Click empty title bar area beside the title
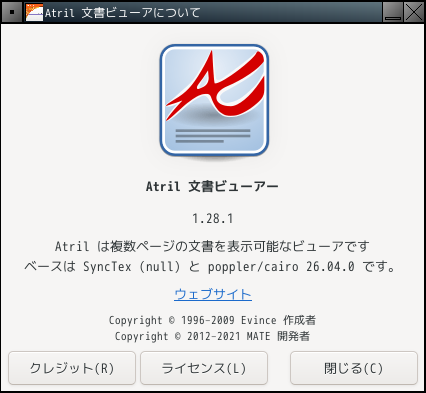The image size is (426, 393). (x=290, y=12)
